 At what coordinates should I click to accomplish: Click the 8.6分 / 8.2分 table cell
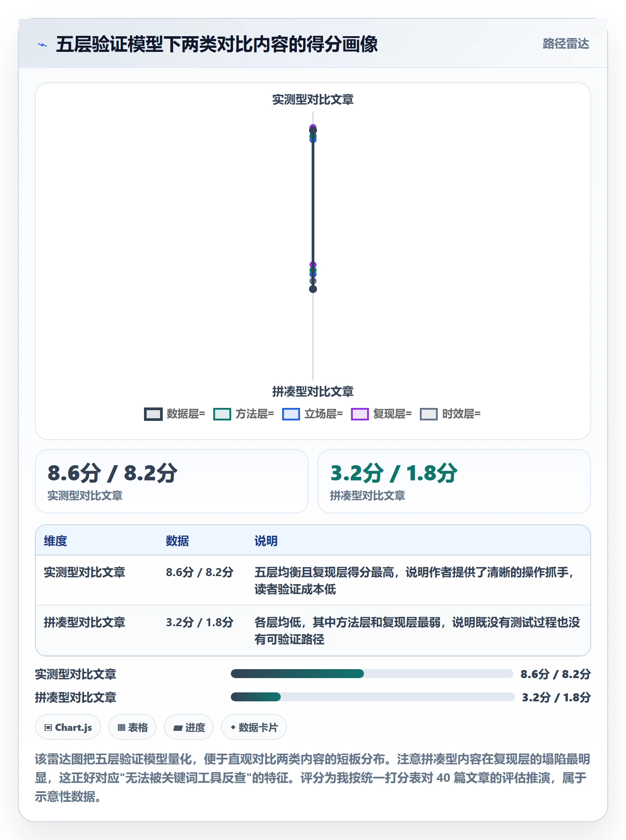(200, 572)
